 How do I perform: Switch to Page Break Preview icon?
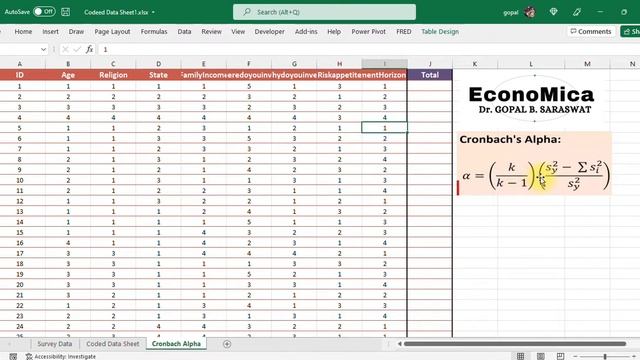tap(560, 356)
